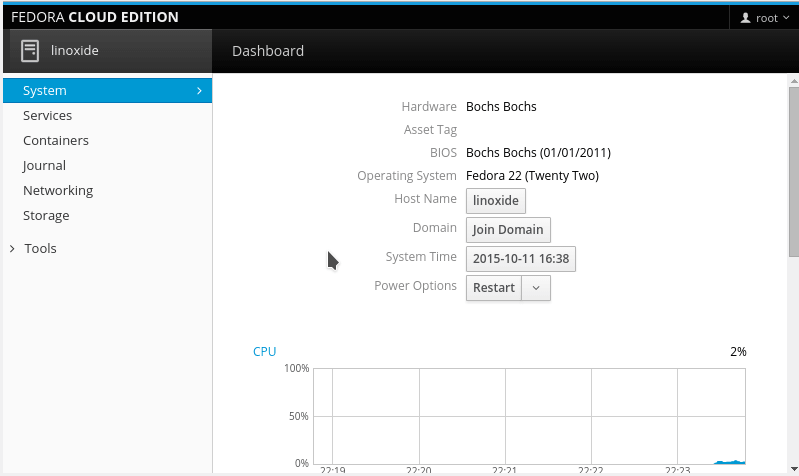
Task: Click the linoxide Host Name button
Action: 496,201
